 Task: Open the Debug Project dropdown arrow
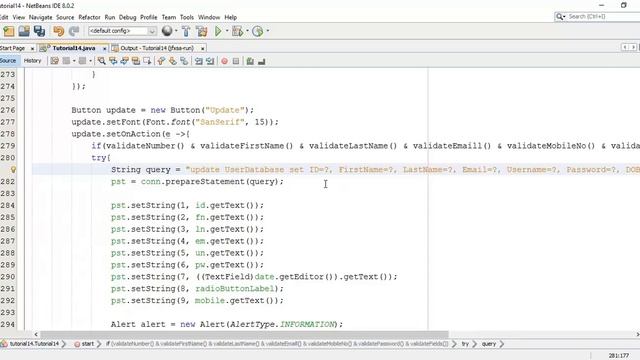coord(247,31)
